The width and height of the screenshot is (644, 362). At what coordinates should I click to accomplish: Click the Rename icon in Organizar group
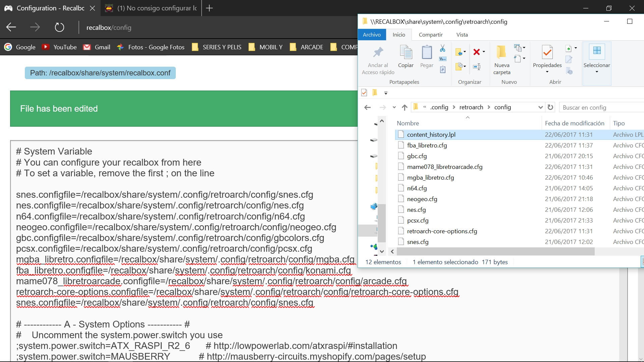coord(477,67)
